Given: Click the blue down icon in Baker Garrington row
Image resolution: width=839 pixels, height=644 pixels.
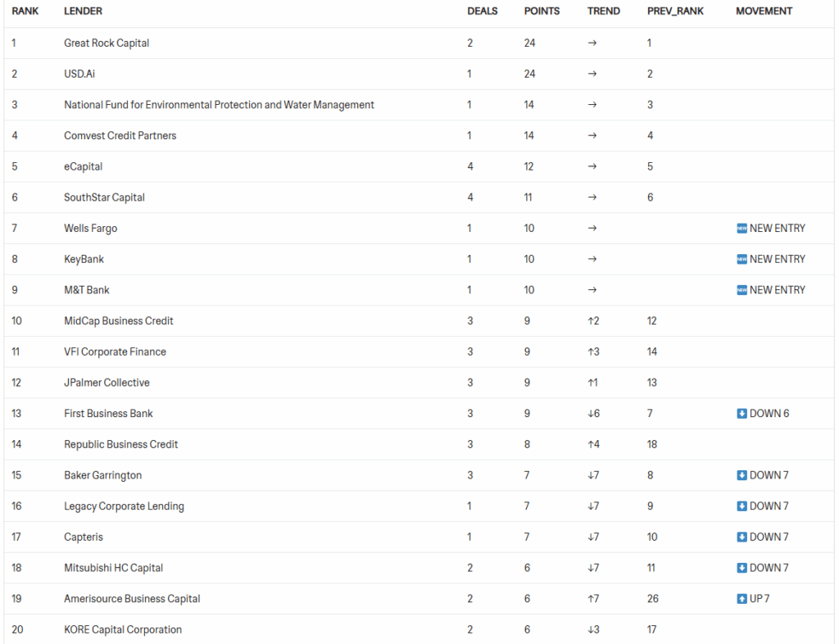Looking at the screenshot, I should point(741,475).
